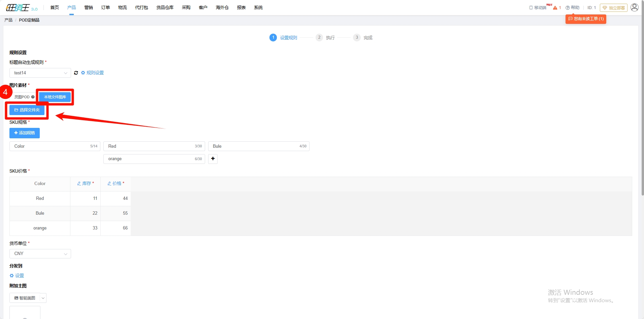Expand the 智能美图 dropdown arrow
Viewport: 644px width, 319px height.
click(43, 298)
